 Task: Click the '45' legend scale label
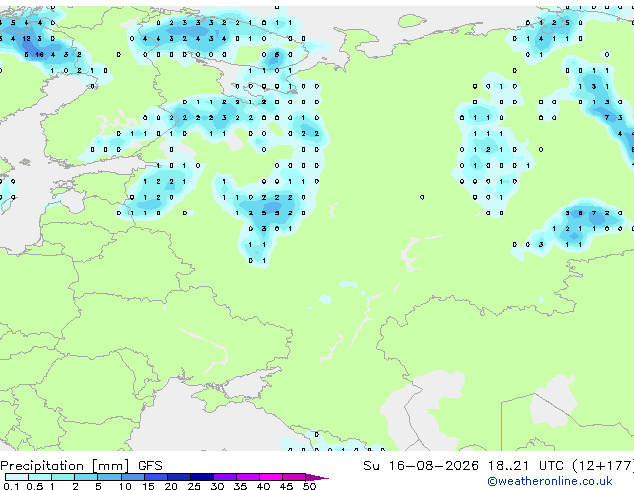coord(286,486)
